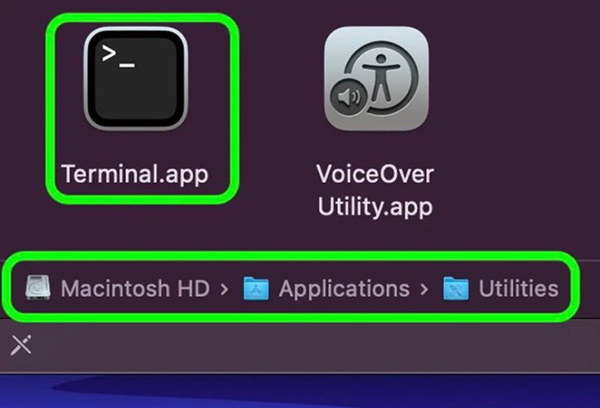Click the speaker badge on VoiceOver icon

point(349,97)
